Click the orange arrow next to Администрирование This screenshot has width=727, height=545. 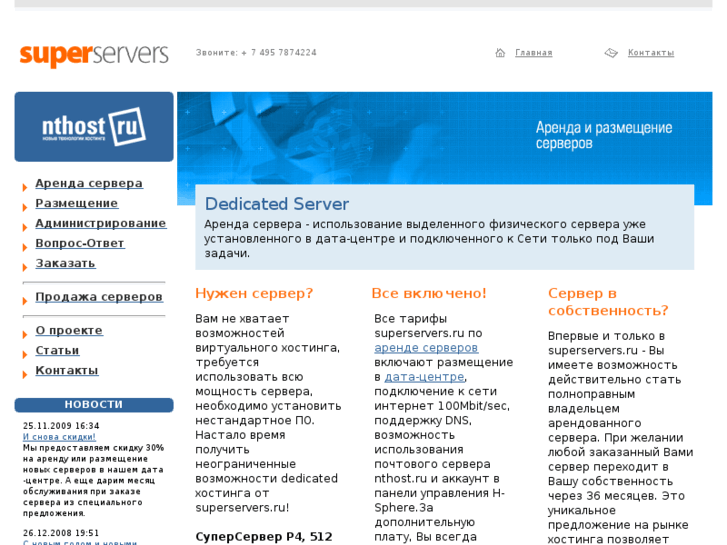pos(25,227)
